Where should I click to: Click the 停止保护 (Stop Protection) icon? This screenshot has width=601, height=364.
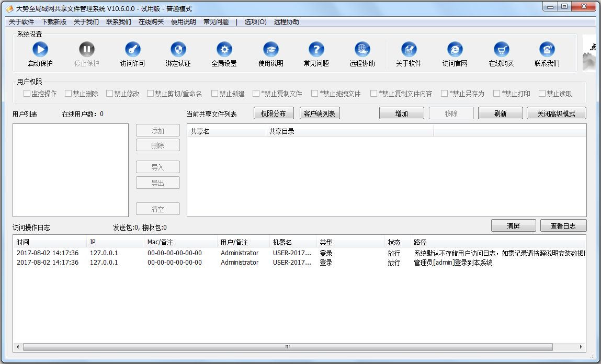click(x=86, y=53)
